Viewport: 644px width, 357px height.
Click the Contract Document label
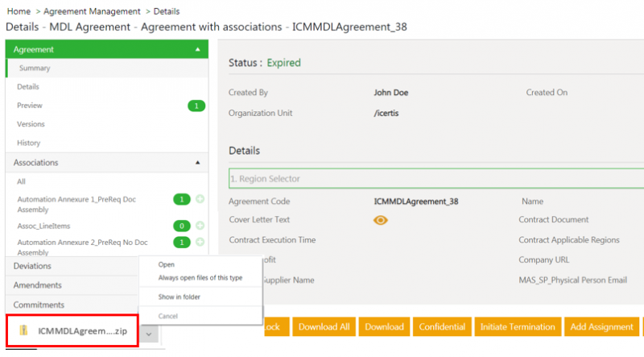(554, 220)
